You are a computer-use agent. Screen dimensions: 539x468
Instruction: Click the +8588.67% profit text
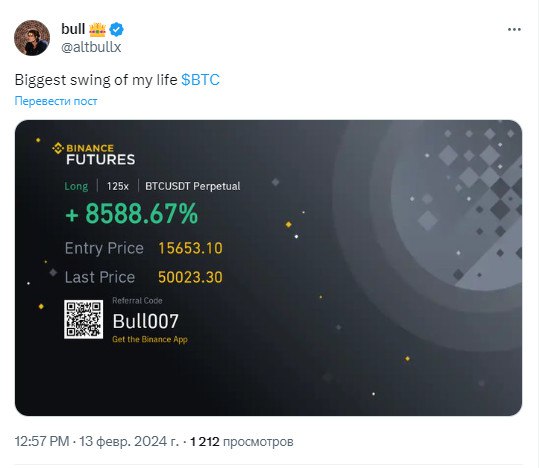pyautogui.click(x=132, y=214)
